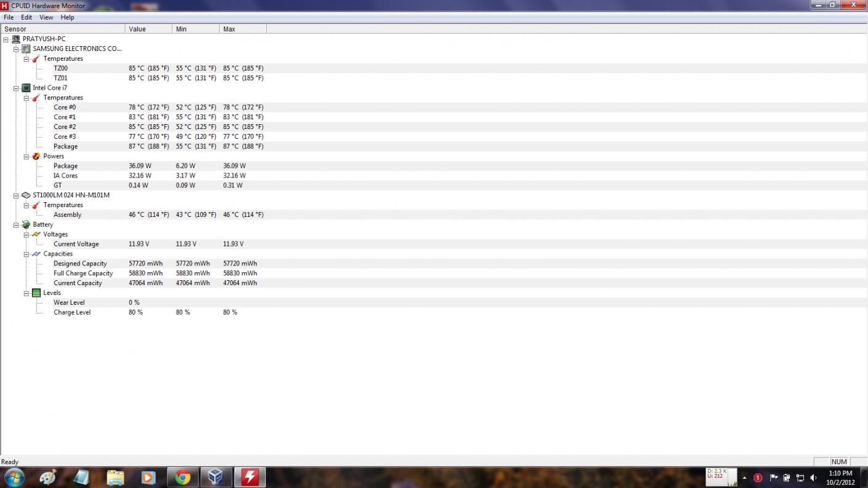Click the Battery node icon
The image size is (868, 488).
coord(26,224)
